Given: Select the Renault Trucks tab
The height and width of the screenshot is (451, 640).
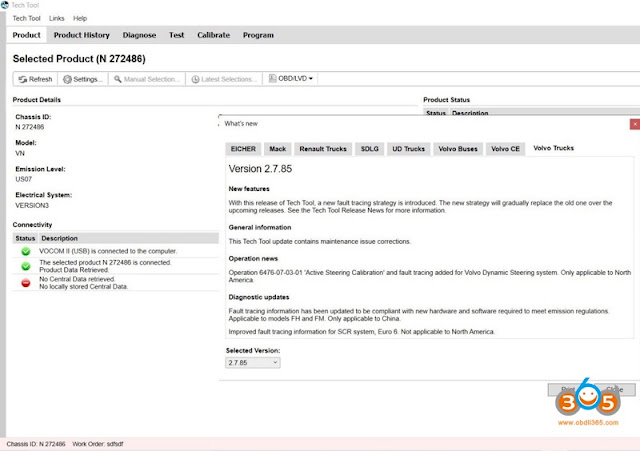Looking at the screenshot, I should pyautogui.click(x=323, y=149).
